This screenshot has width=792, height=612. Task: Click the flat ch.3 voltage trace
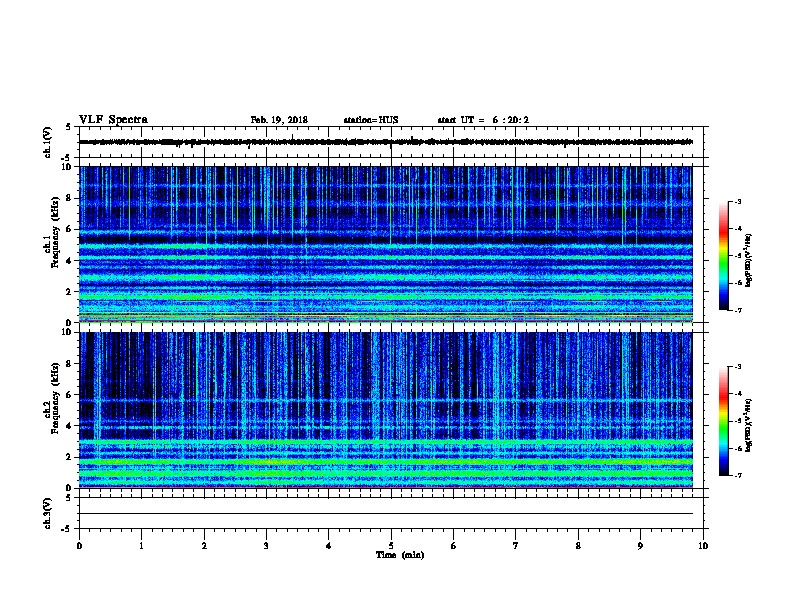(386, 514)
